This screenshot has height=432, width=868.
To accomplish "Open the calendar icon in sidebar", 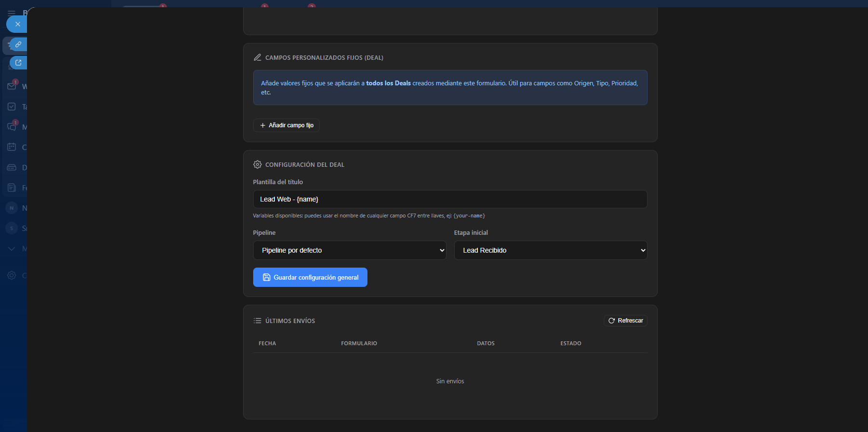I will [x=12, y=147].
